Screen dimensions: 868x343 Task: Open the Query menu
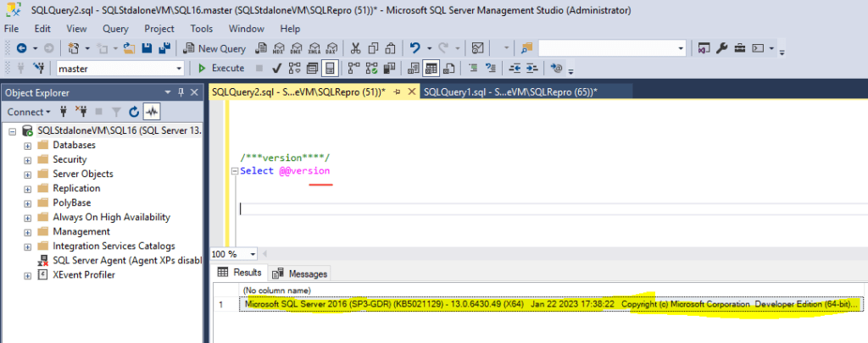coord(115,29)
